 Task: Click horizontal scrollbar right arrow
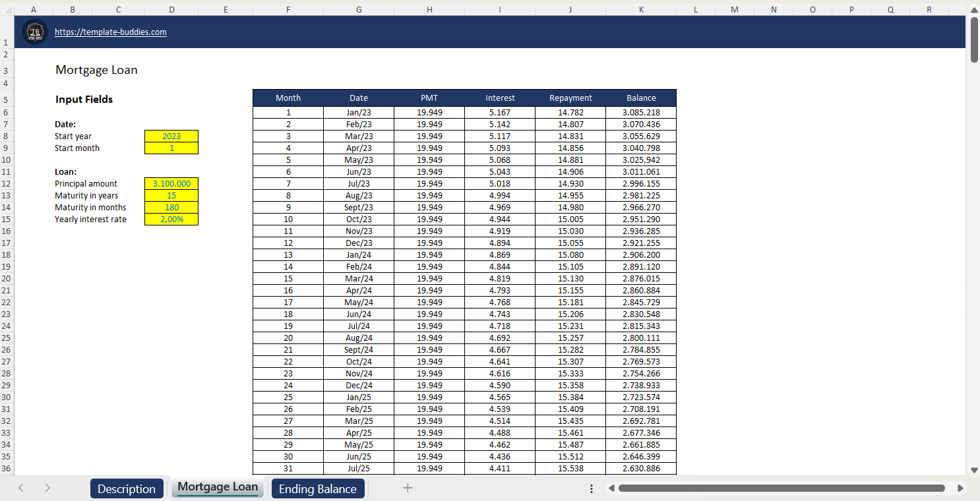pyautogui.click(x=960, y=488)
